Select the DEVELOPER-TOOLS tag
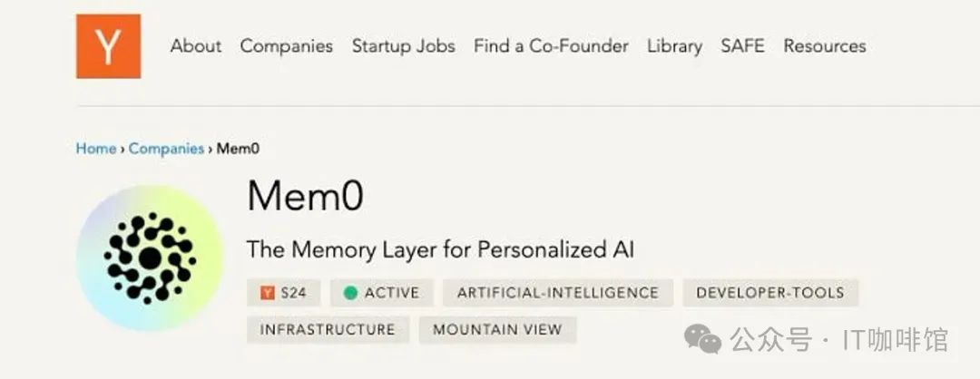 click(770, 293)
